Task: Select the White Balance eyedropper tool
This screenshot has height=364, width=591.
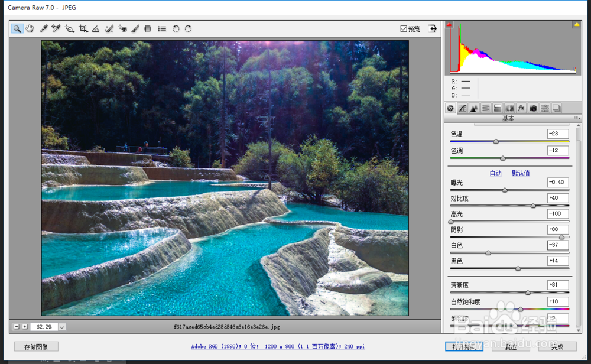Action: [44, 28]
